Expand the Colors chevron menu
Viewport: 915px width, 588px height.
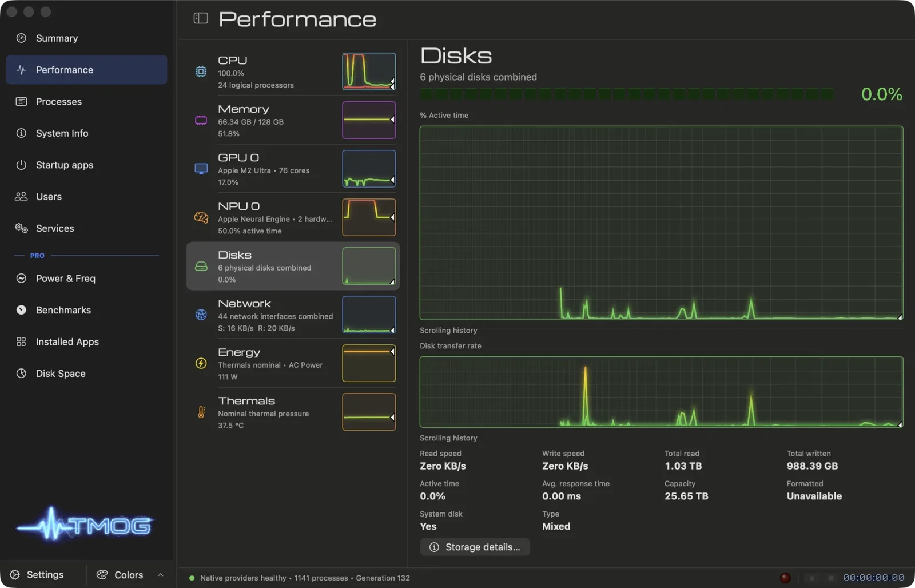point(161,575)
